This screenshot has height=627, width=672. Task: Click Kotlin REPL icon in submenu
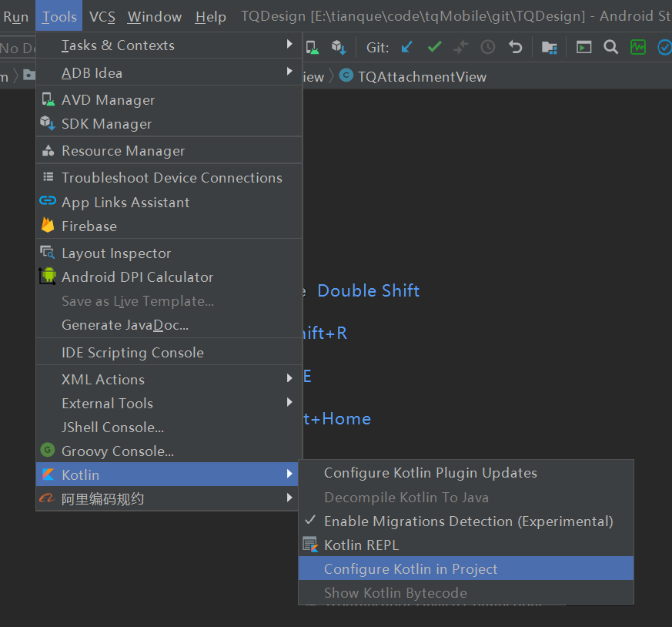(310, 545)
